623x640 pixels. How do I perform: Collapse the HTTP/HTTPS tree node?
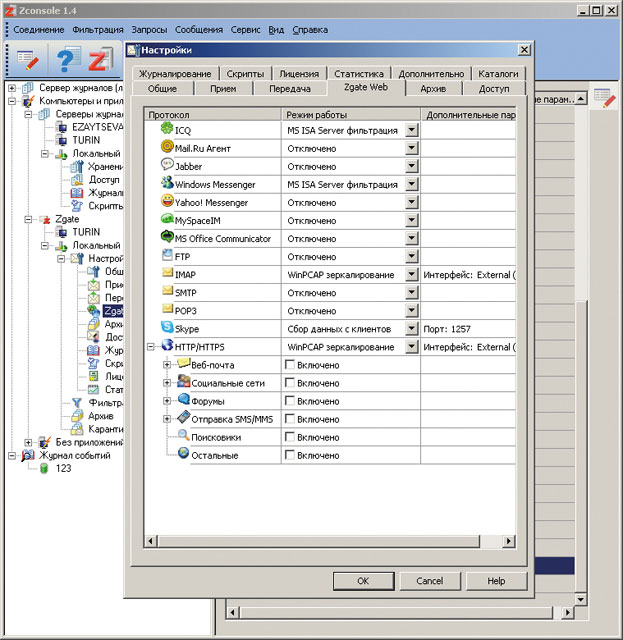[x=151, y=347]
